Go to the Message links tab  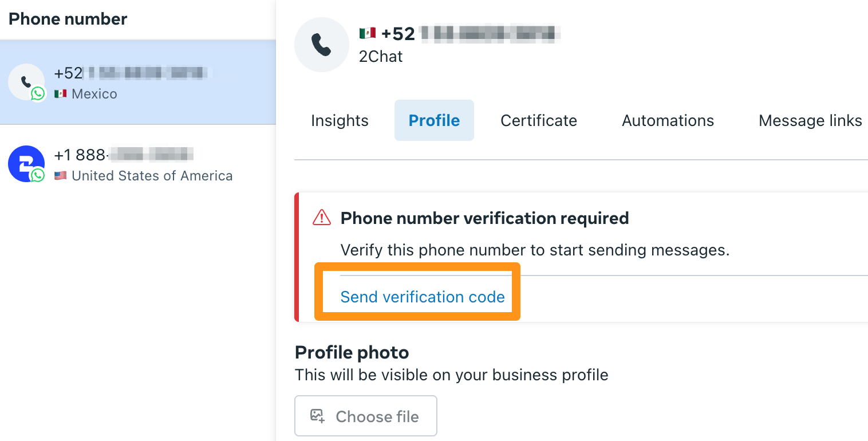810,120
